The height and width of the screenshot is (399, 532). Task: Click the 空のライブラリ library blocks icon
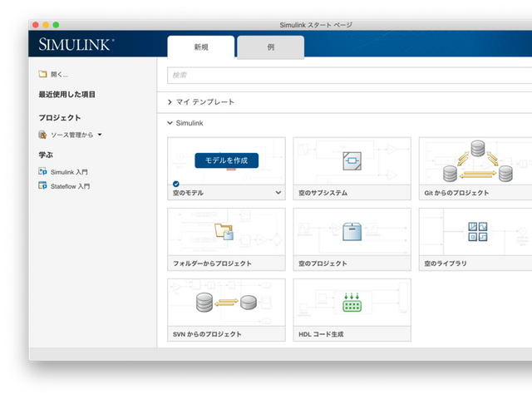click(x=478, y=231)
